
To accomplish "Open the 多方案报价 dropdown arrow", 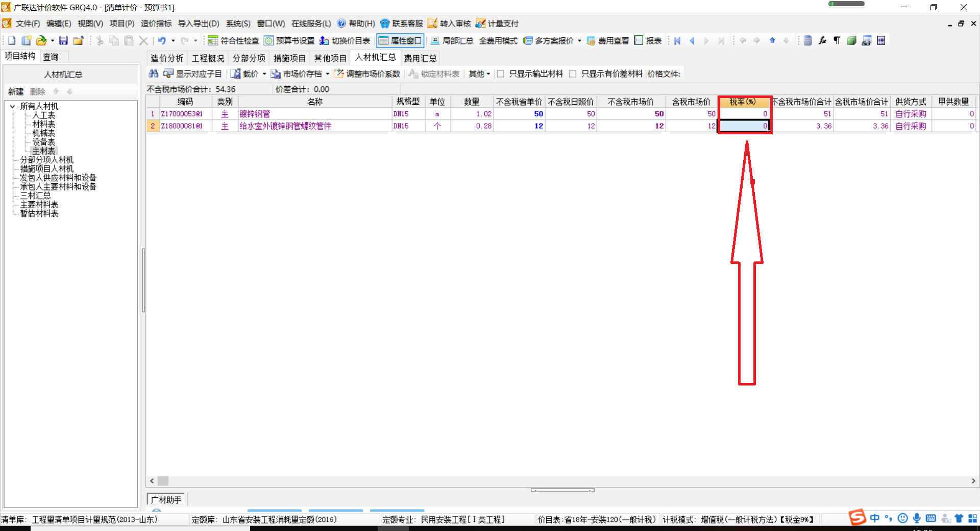I will tap(579, 41).
